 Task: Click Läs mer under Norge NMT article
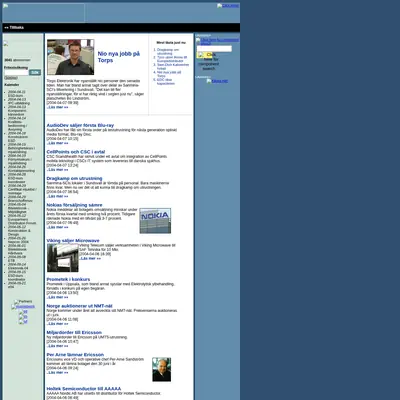57,324
